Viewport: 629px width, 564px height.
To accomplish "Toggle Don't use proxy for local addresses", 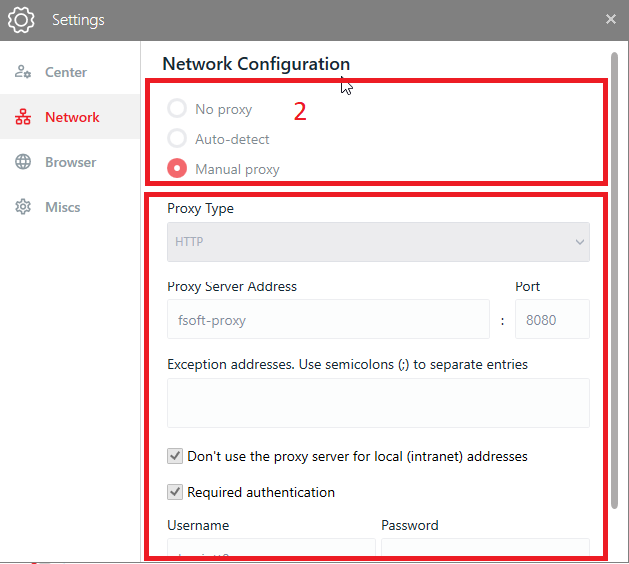I will (x=175, y=456).
